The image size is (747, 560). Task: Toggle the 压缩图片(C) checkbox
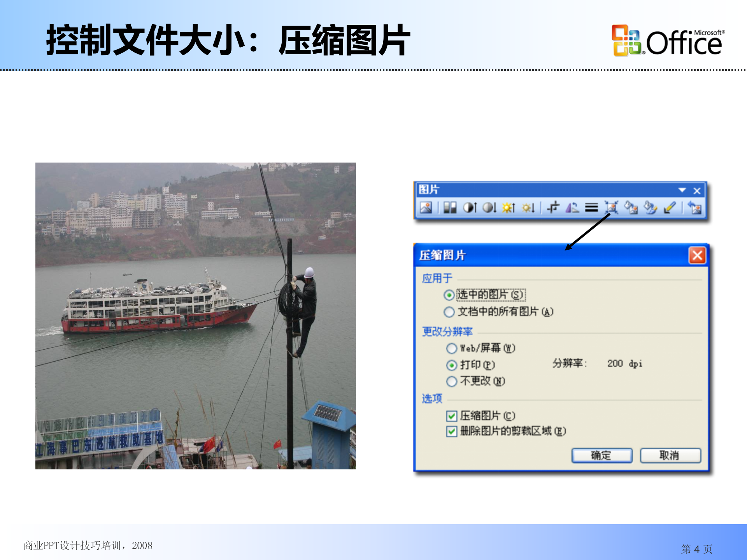(x=452, y=416)
